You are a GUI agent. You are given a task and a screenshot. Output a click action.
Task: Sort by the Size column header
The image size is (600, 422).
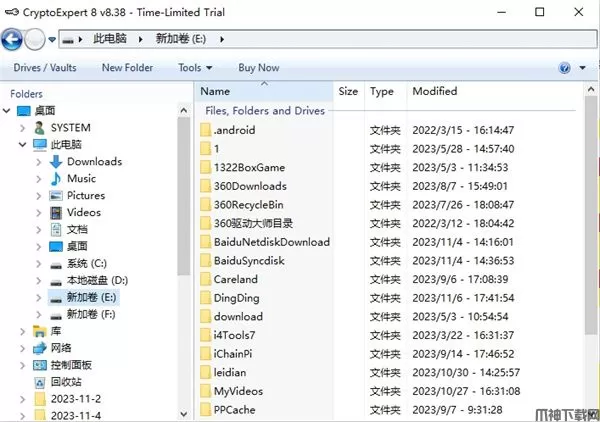(x=348, y=91)
